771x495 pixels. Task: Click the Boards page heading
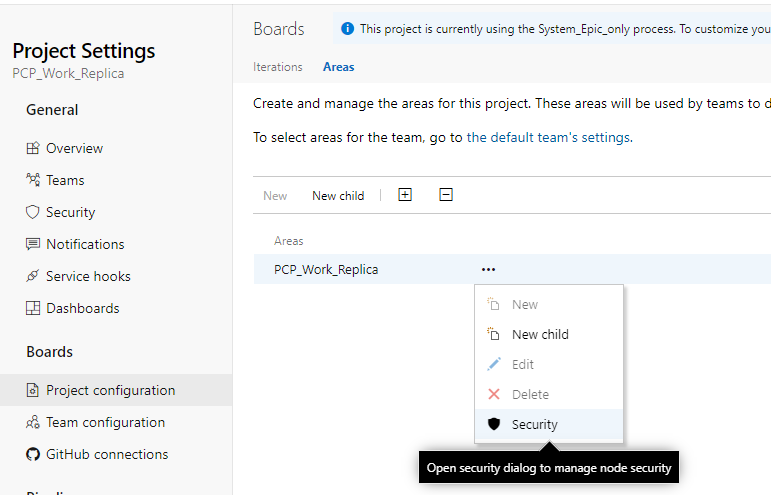[x=279, y=29]
